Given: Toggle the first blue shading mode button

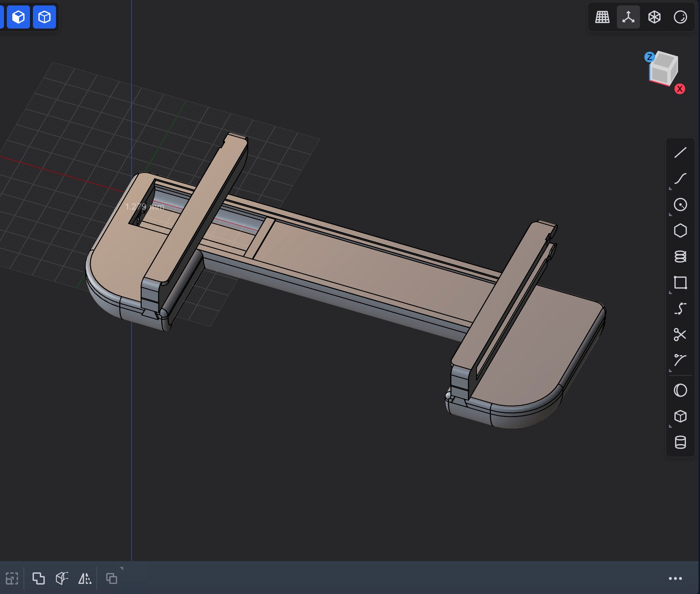Looking at the screenshot, I should coord(18,17).
